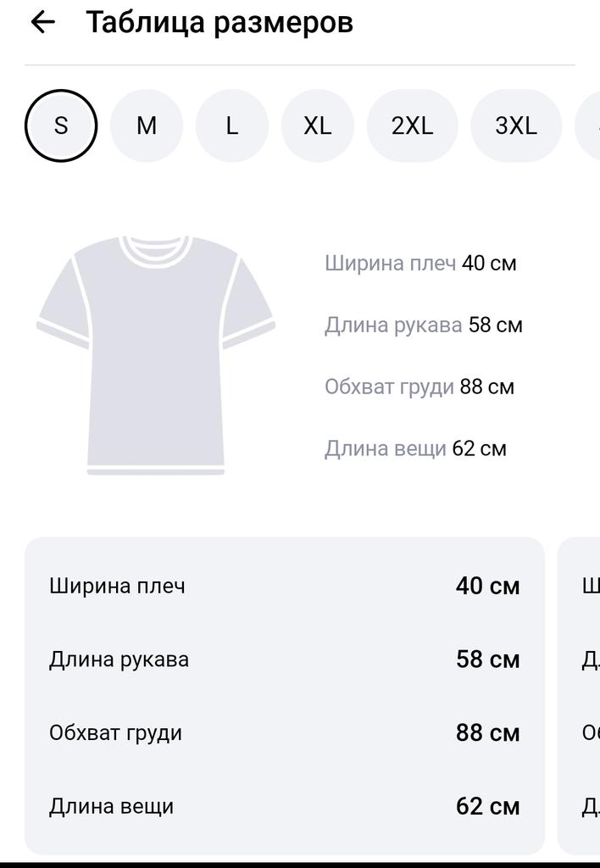Tap the partially visible size chip after 3XL
Viewport: 600px width, 868px height.
(x=591, y=125)
